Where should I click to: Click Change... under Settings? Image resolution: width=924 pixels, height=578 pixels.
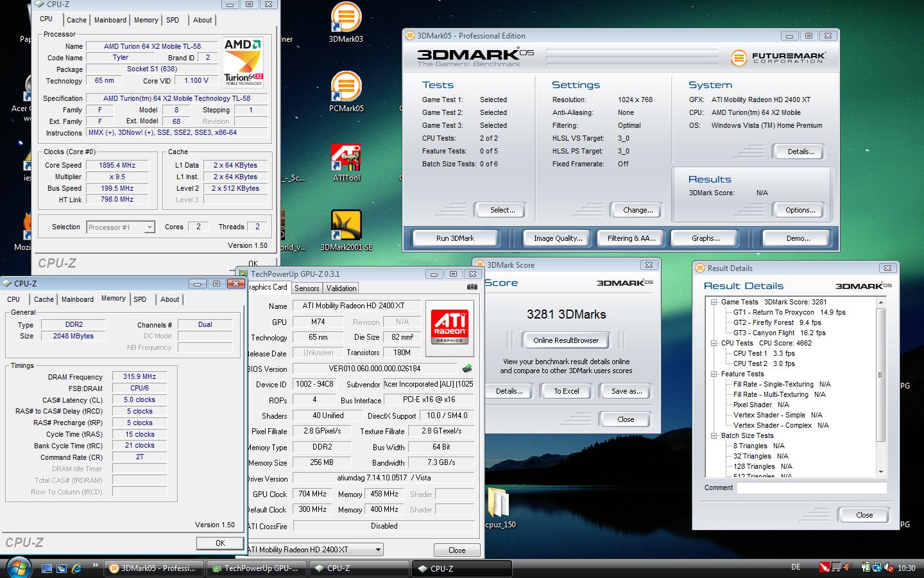pyautogui.click(x=638, y=210)
